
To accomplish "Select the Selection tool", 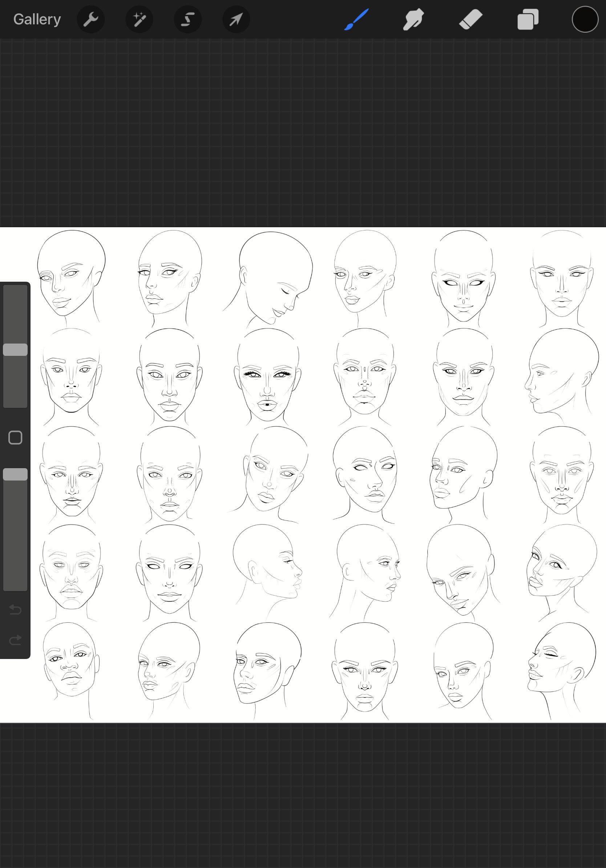I will click(187, 19).
